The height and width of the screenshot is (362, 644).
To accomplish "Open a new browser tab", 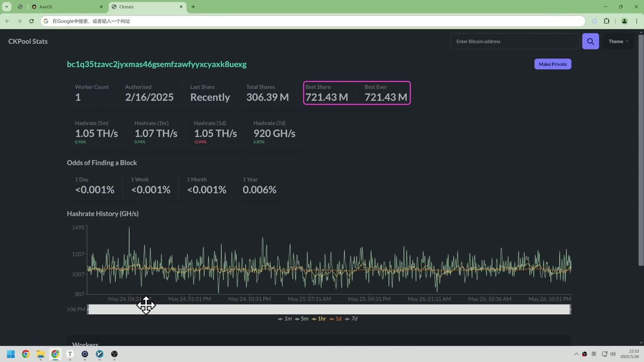I will point(193,7).
